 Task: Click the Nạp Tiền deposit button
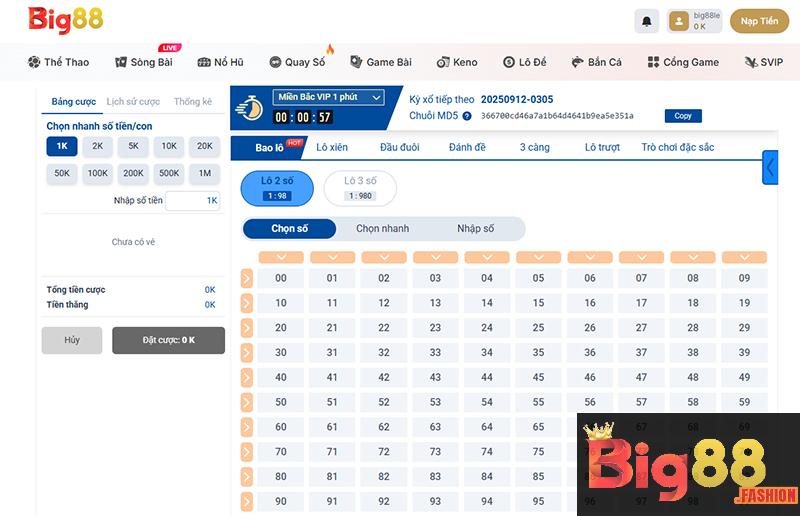pyautogui.click(x=760, y=21)
